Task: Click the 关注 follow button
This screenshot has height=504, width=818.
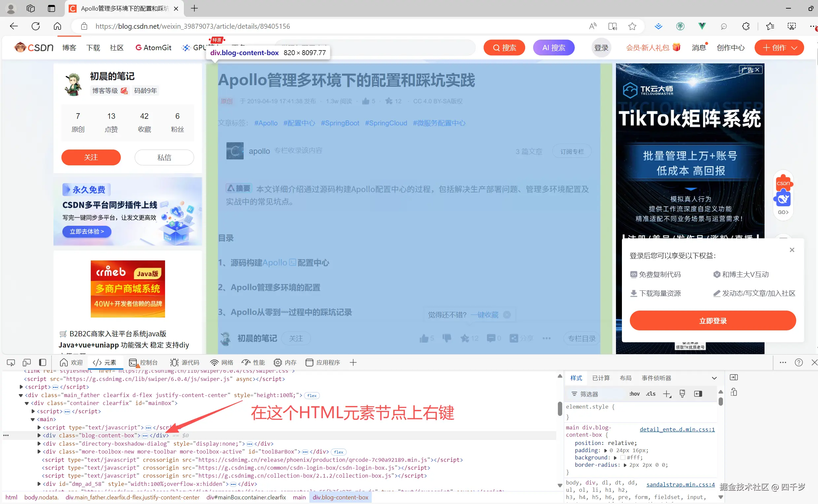Action: pyautogui.click(x=91, y=157)
